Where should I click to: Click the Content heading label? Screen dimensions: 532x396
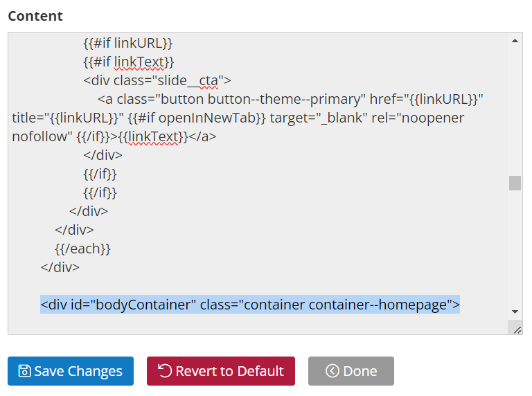click(x=35, y=16)
